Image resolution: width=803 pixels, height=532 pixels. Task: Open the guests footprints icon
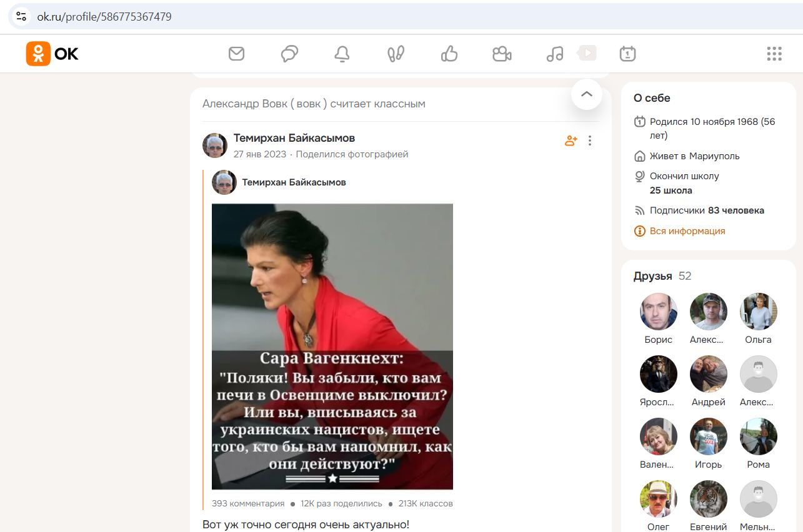click(396, 54)
